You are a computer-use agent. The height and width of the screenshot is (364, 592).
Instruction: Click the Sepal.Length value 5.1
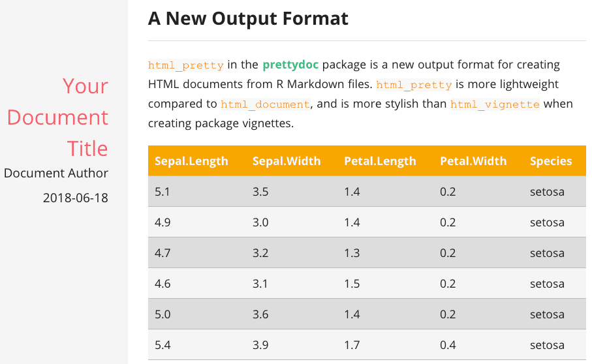click(163, 192)
